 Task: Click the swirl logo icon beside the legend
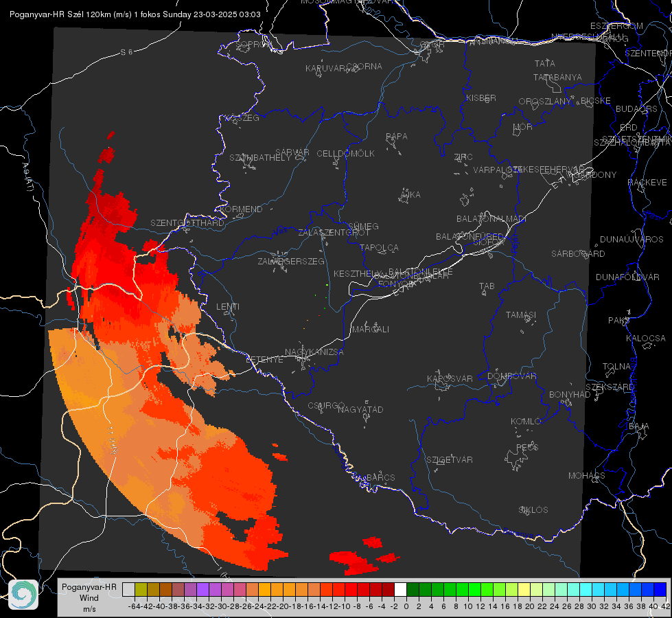point(23,595)
